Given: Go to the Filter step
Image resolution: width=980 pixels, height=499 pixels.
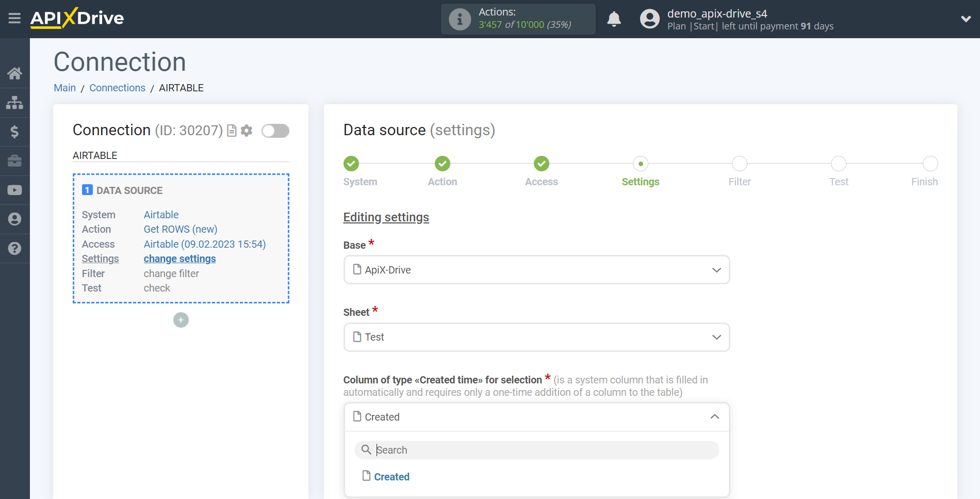Looking at the screenshot, I should coord(740,164).
